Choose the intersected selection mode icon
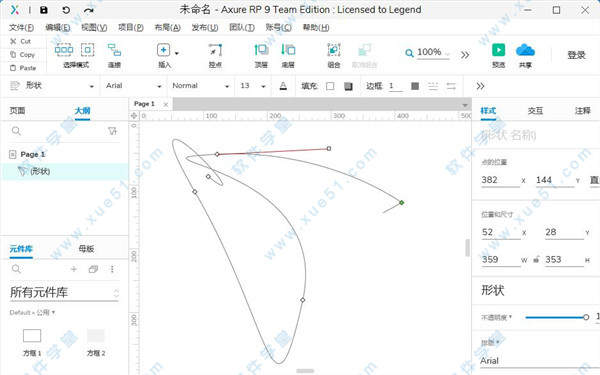600x375 pixels. [64, 50]
